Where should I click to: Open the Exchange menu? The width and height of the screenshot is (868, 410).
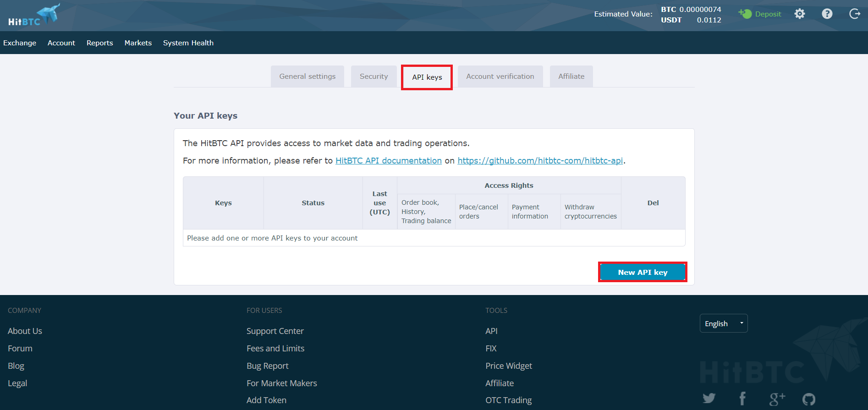click(x=20, y=43)
